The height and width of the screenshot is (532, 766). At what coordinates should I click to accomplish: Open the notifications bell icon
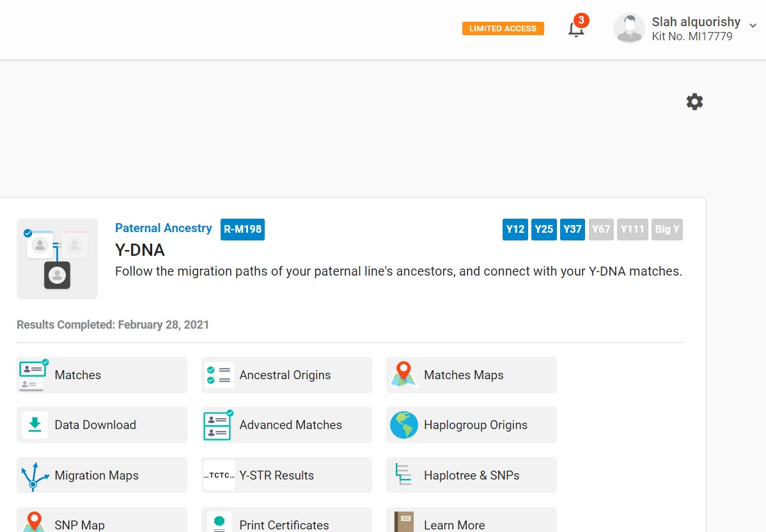click(x=576, y=30)
